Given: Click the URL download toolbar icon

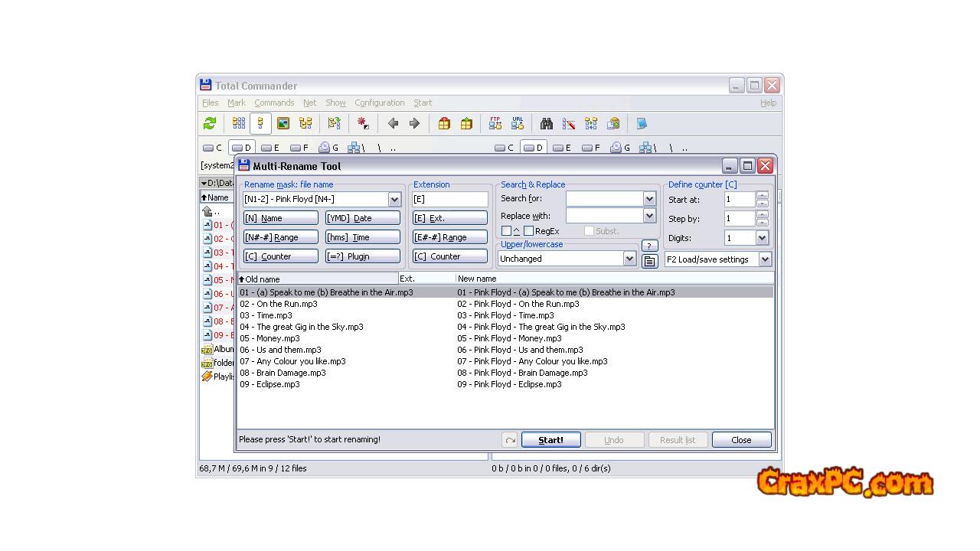Looking at the screenshot, I should (x=518, y=123).
